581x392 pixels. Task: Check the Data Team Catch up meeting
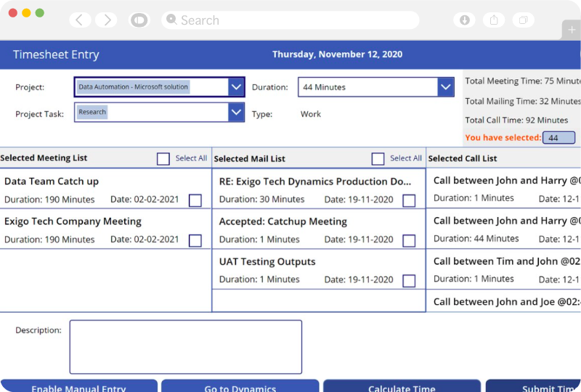pyautogui.click(x=195, y=200)
